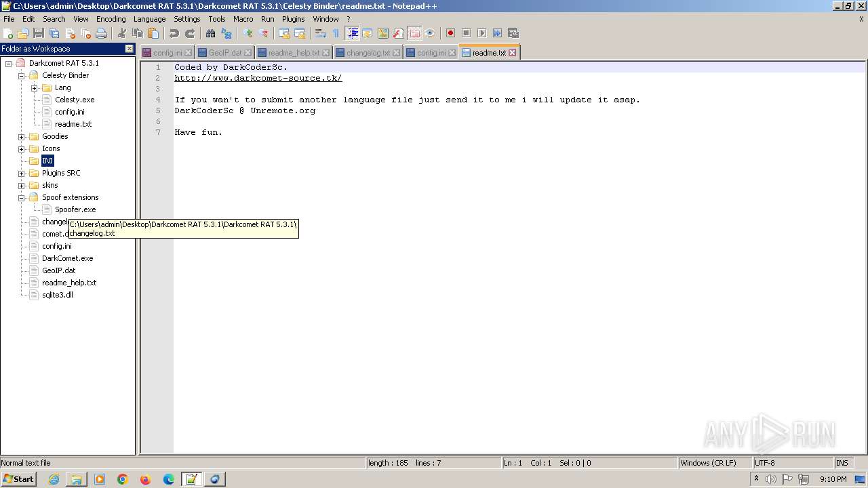Open the Language menu
This screenshot has width=868, height=488.
click(x=149, y=19)
